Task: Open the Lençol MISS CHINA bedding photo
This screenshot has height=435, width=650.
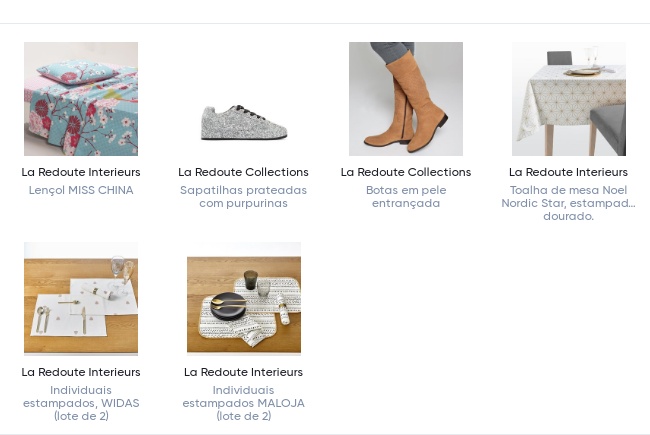Action: click(x=81, y=99)
